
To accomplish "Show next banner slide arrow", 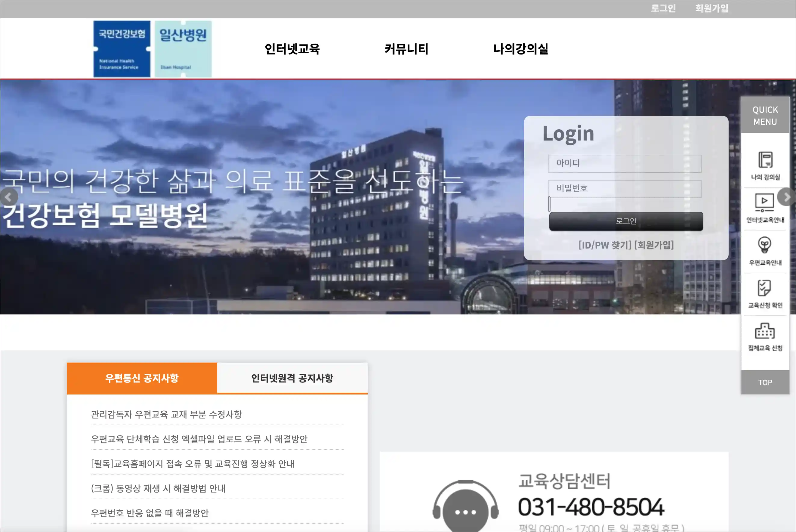I will pyautogui.click(x=787, y=197).
